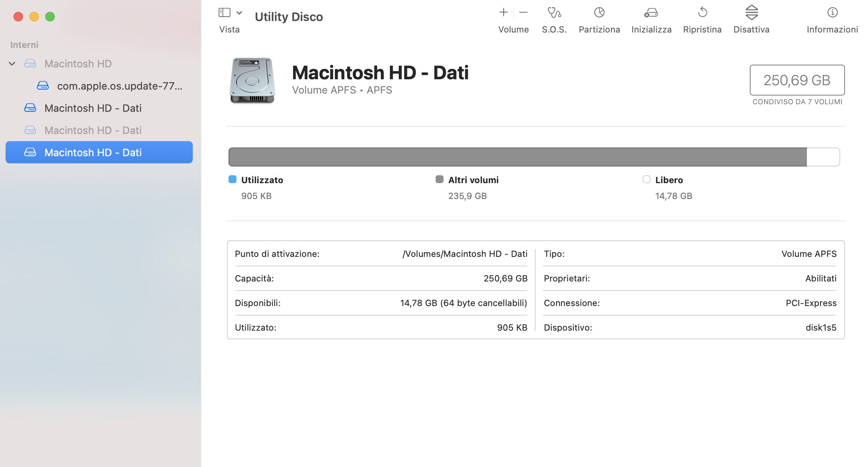Select dimmed Macintosh HD - Dati drive icon
868x467 pixels.
(x=30, y=130)
